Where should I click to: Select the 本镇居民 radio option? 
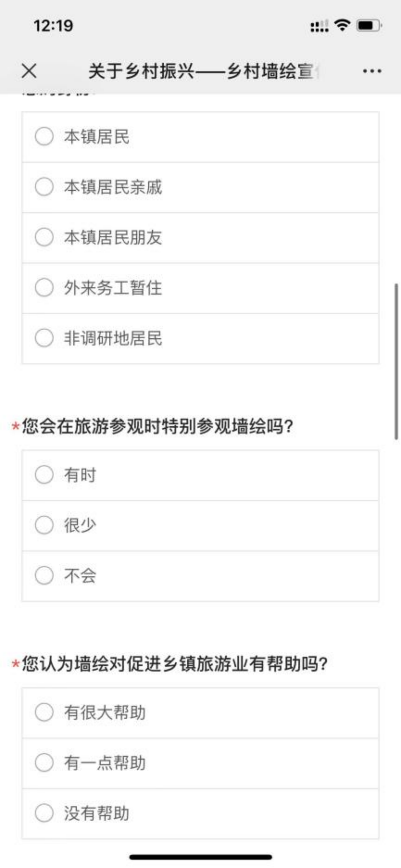[x=44, y=136]
